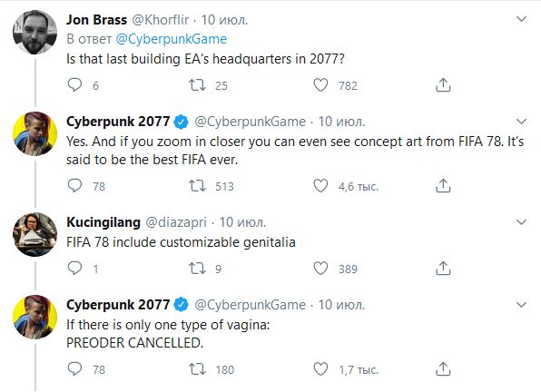The image size is (541, 392).
Task: Expand options chevron on Kucingilang's tweet
Action: (x=521, y=222)
